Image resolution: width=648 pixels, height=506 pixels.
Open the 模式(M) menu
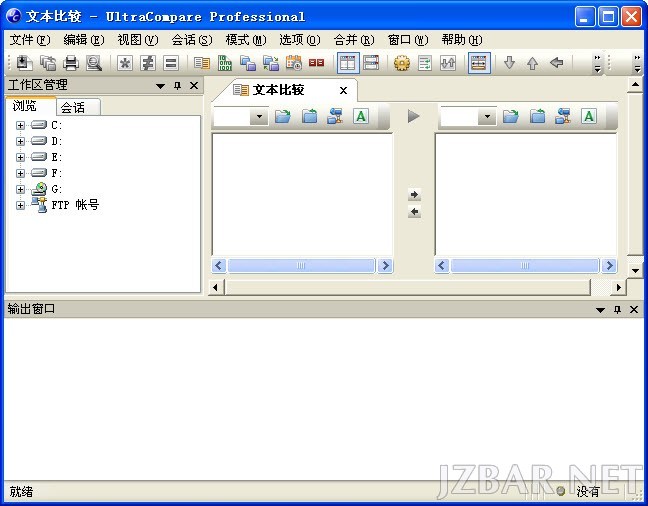(246, 40)
